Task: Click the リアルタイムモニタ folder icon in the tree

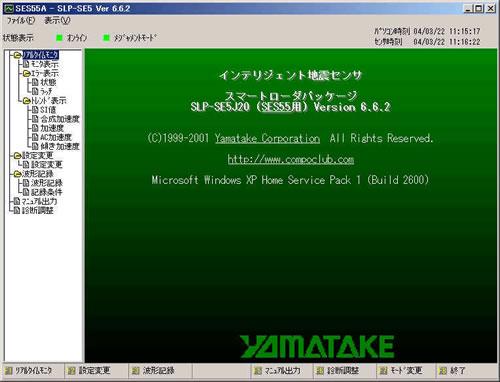Action: coord(18,55)
